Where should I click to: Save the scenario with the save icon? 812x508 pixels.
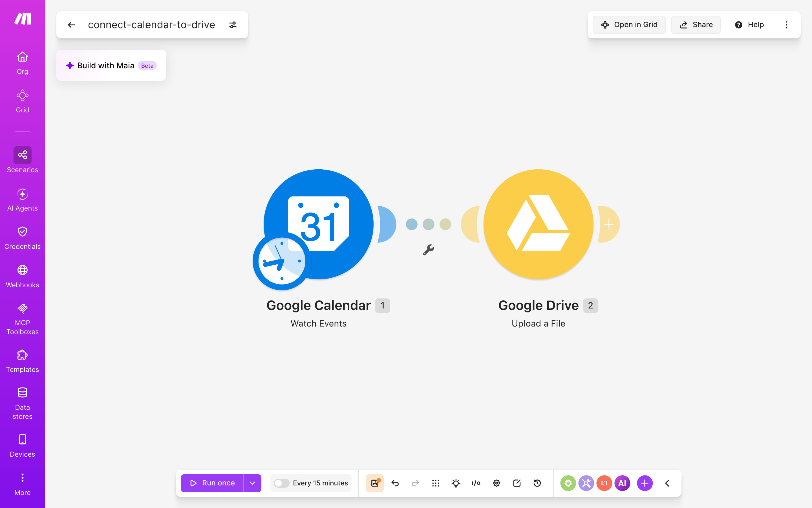(375, 483)
